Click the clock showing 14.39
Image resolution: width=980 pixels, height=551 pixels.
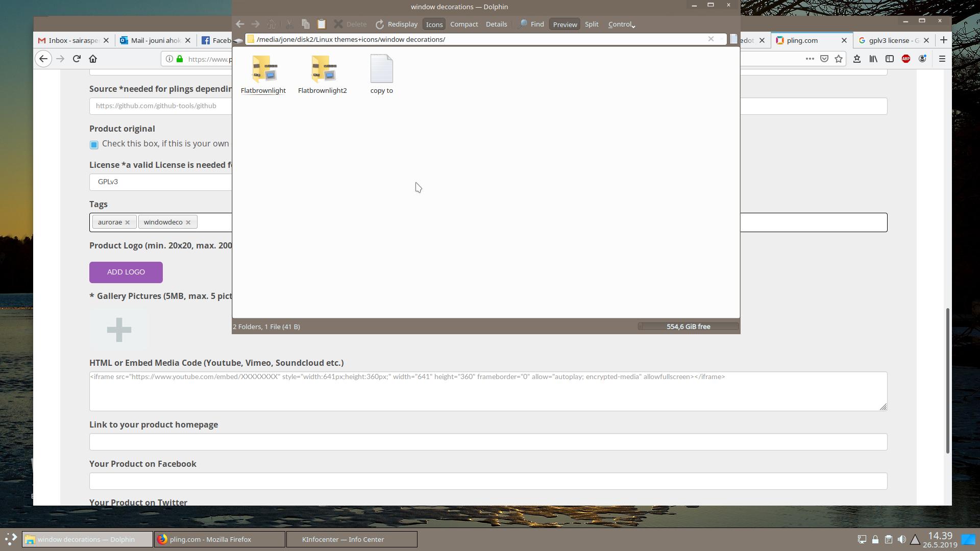click(x=940, y=536)
